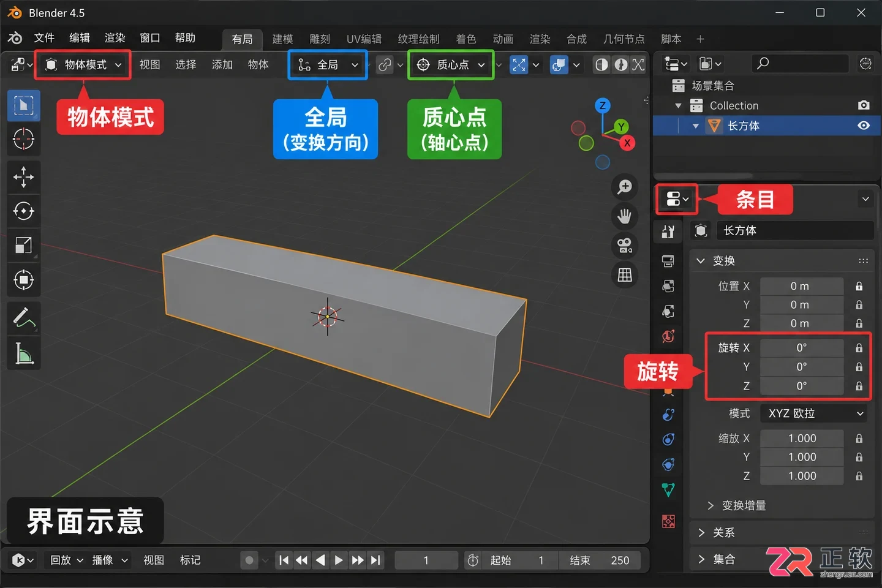
Task: Select the Measure tool
Action: pyautogui.click(x=23, y=353)
